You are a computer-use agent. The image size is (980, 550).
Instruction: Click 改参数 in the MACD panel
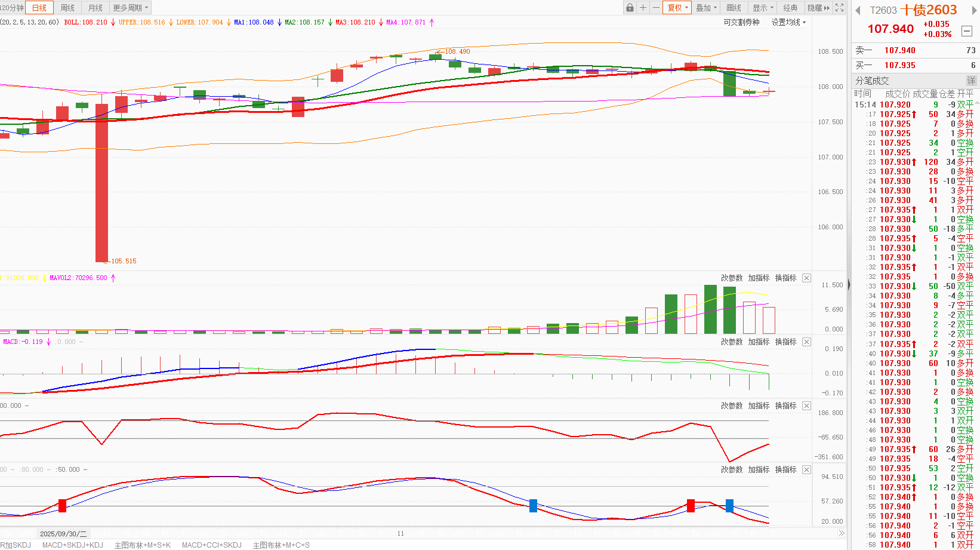coord(732,342)
